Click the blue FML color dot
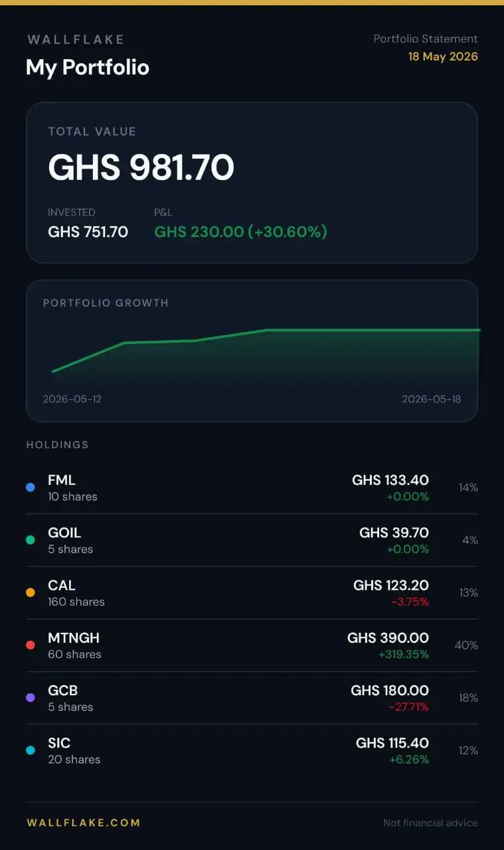504x850 pixels. [30, 487]
